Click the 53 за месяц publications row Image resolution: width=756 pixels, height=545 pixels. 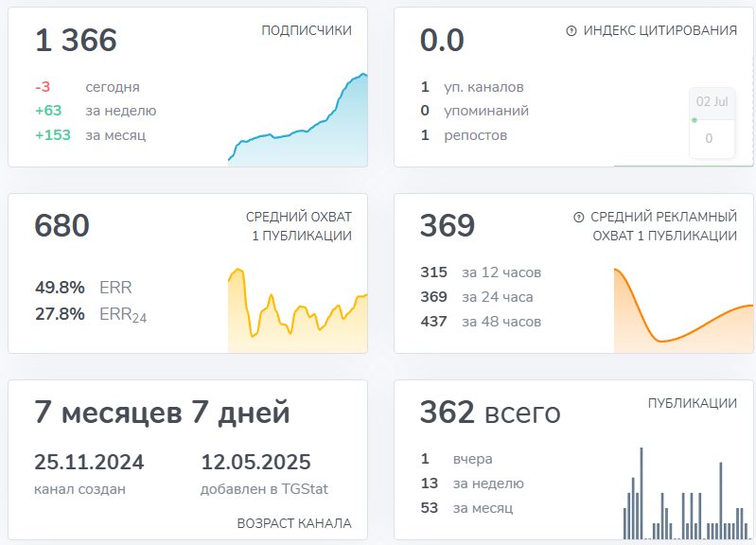(x=466, y=508)
